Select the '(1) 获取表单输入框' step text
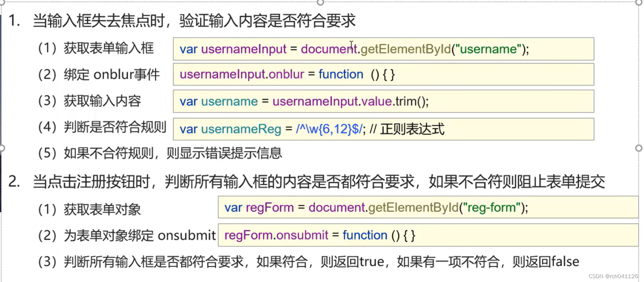 pos(96,48)
